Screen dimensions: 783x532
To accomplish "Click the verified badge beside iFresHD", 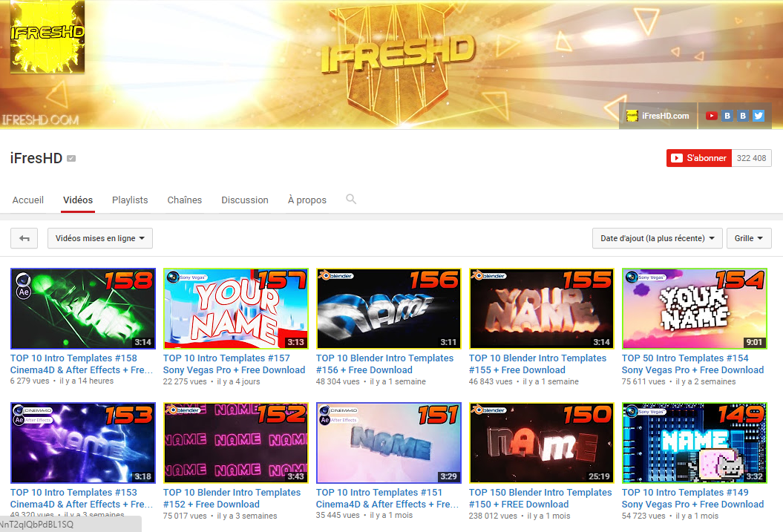I will [71, 159].
